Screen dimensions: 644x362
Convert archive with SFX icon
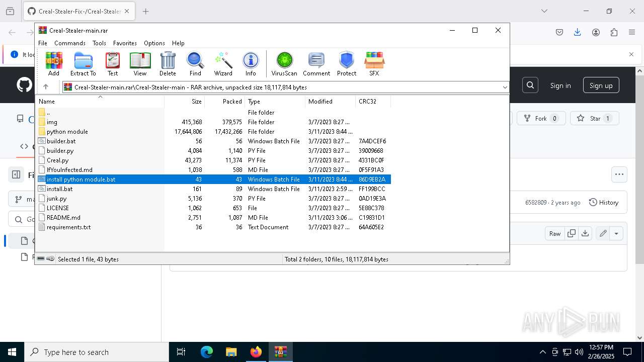[x=374, y=64]
